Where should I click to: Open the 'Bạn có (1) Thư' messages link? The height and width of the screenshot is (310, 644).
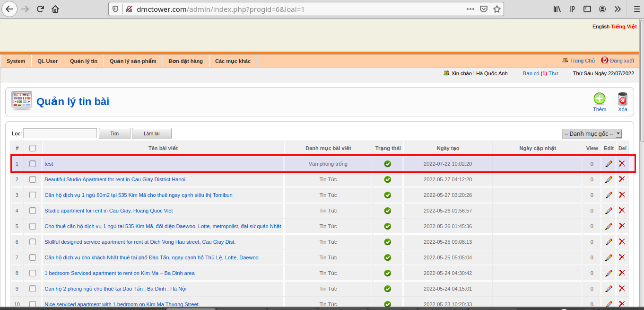tap(540, 73)
